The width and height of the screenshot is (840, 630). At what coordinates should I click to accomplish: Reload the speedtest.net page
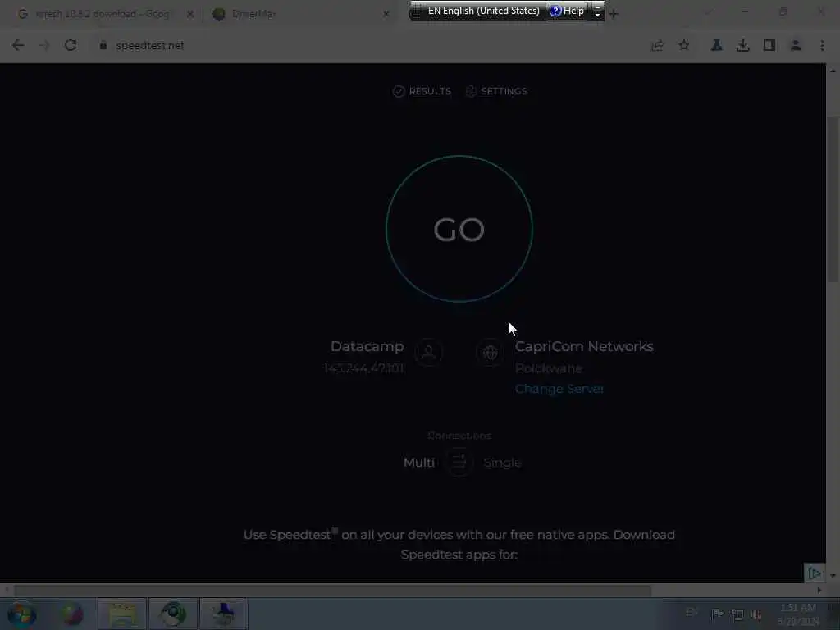pyautogui.click(x=71, y=46)
